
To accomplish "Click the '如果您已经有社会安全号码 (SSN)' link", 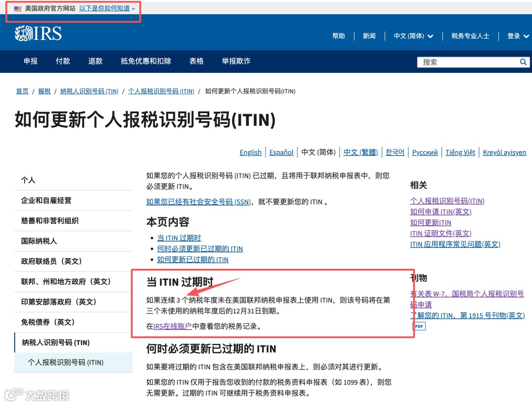I will (199, 202).
